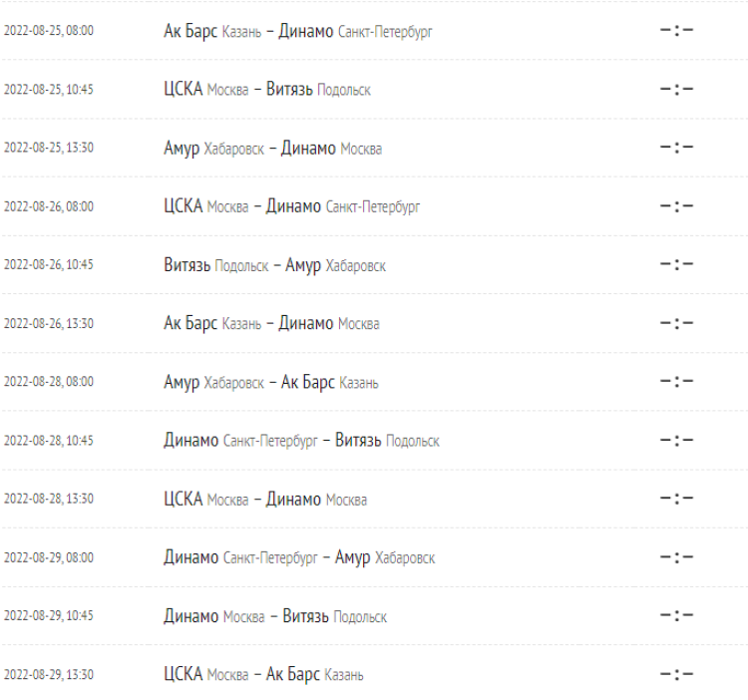This screenshot has width=748, height=700.
Task: Select the Амур Хабаровск – Динамо Москва match
Action: coord(272,149)
